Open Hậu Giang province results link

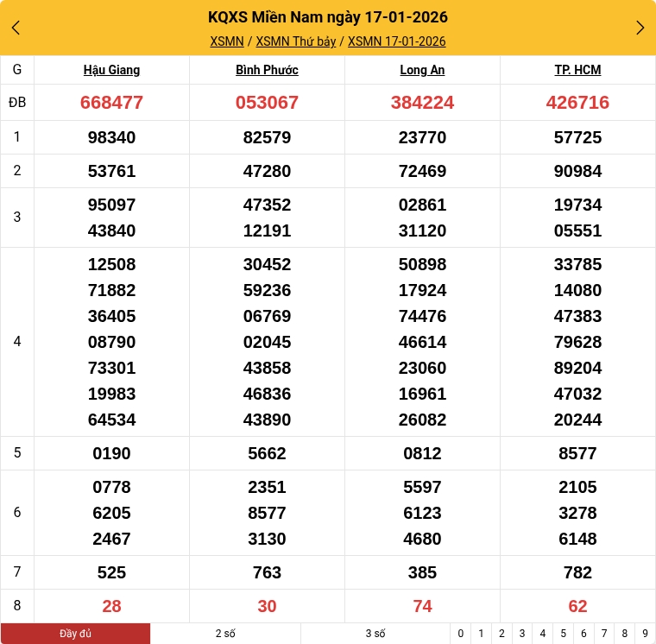[111, 70]
